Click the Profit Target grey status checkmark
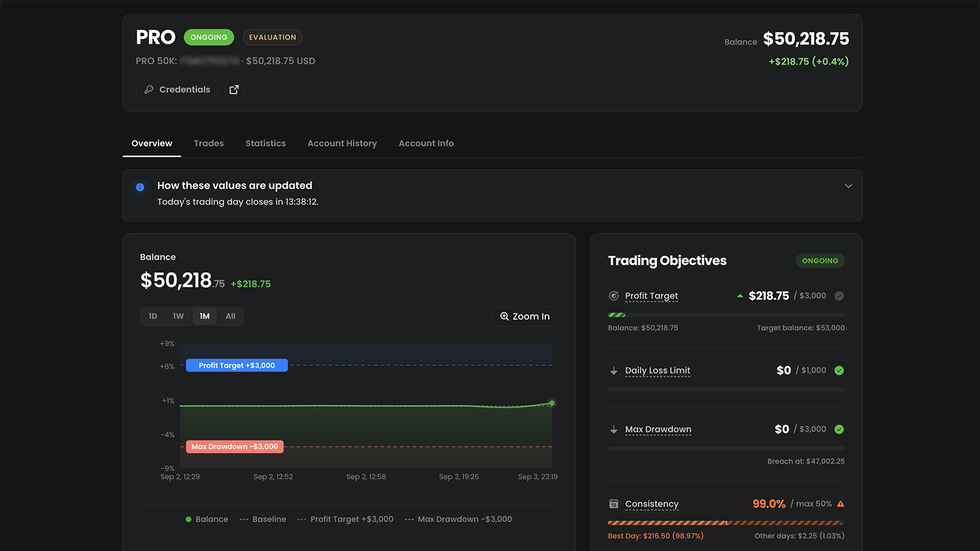The height and width of the screenshot is (551, 980). 839,296
